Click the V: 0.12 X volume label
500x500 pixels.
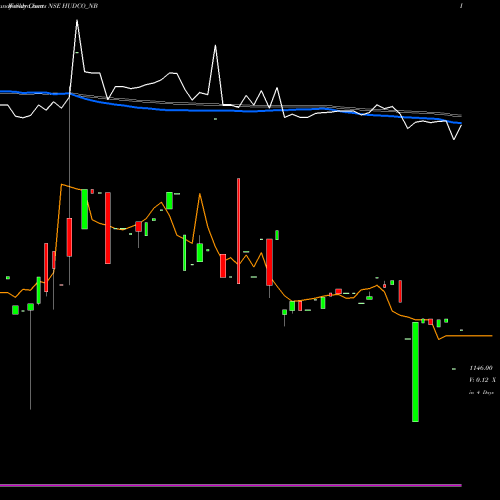tap(482, 380)
